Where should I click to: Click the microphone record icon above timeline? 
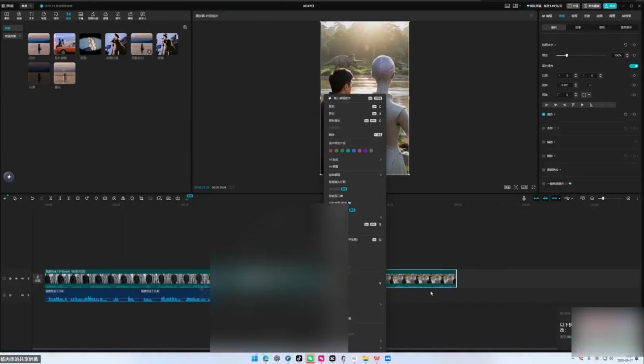click(523, 198)
